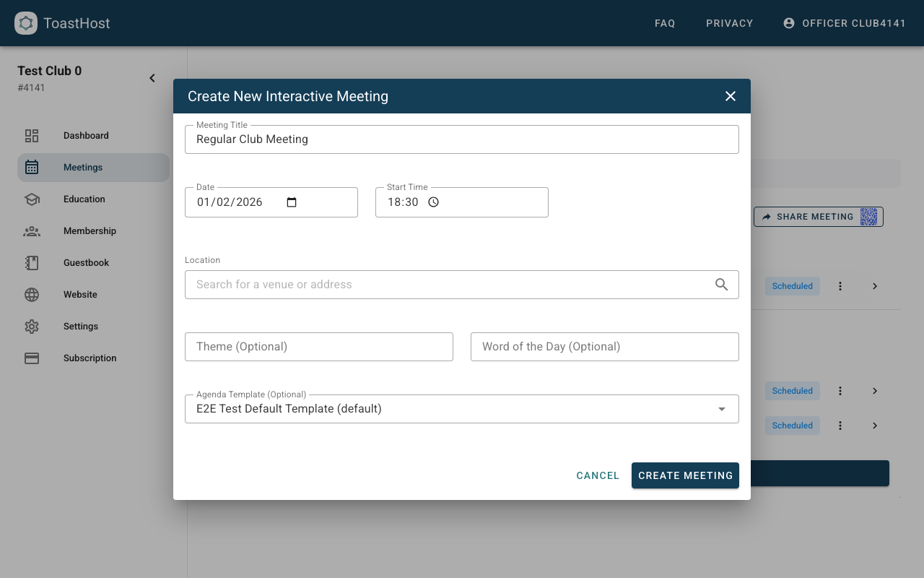
Task: Select the Subscription card icon
Action: click(x=31, y=358)
